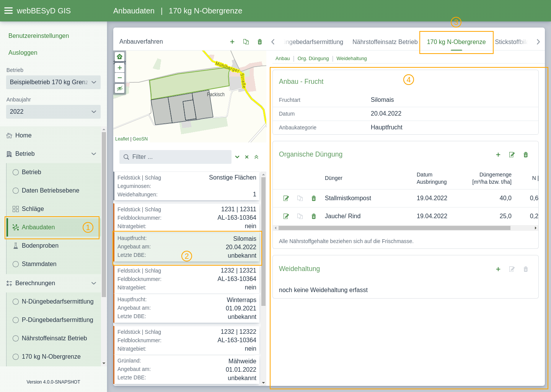Zoom in on the map
The image size is (551, 392).
(120, 68)
